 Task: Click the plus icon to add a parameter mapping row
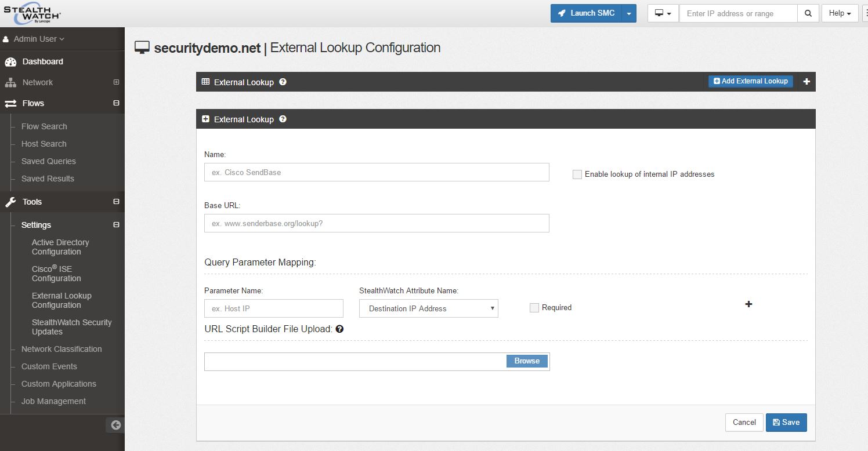pos(748,304)
